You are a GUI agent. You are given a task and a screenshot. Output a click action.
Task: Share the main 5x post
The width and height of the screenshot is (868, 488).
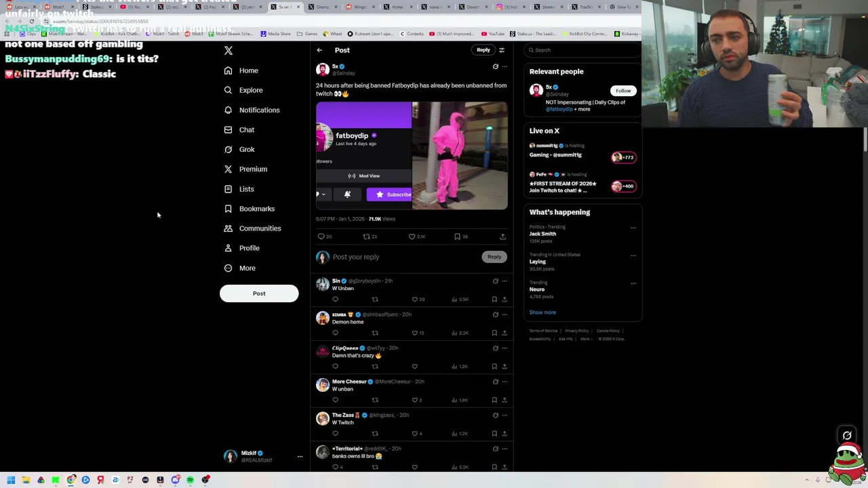[502, 237]
